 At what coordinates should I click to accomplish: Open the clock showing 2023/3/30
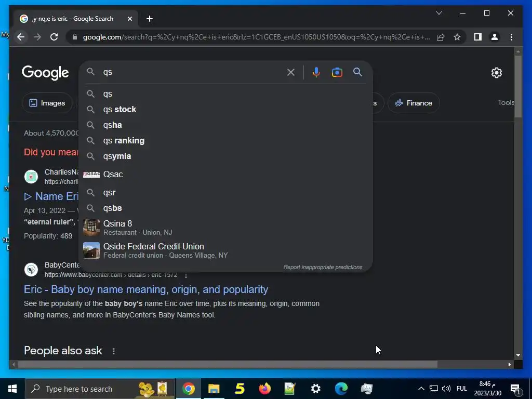click(x=487, y=389)
